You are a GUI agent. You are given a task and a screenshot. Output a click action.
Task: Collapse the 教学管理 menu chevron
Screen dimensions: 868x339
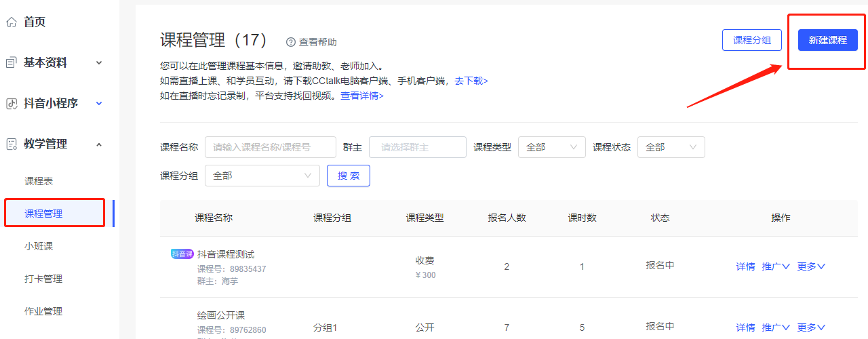(99, 144)
